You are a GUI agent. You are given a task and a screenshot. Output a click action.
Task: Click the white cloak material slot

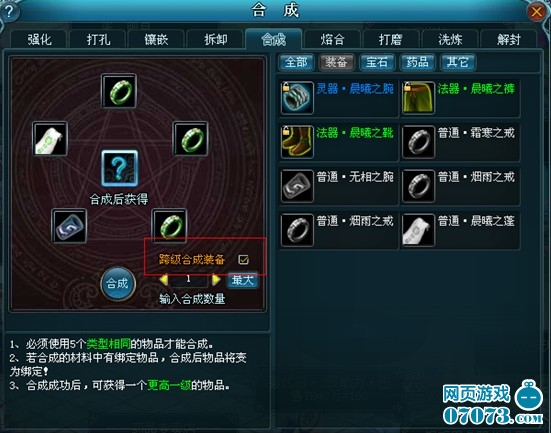(50, 138)
